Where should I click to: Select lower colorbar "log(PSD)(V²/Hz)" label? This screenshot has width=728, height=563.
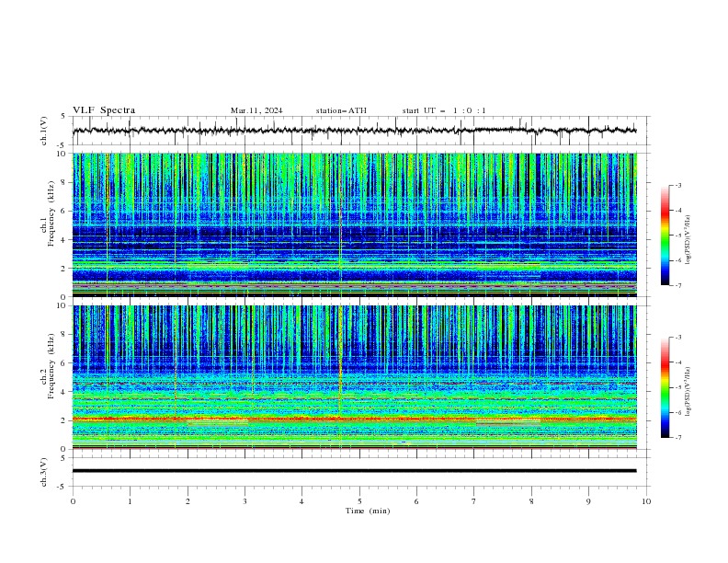688,391
